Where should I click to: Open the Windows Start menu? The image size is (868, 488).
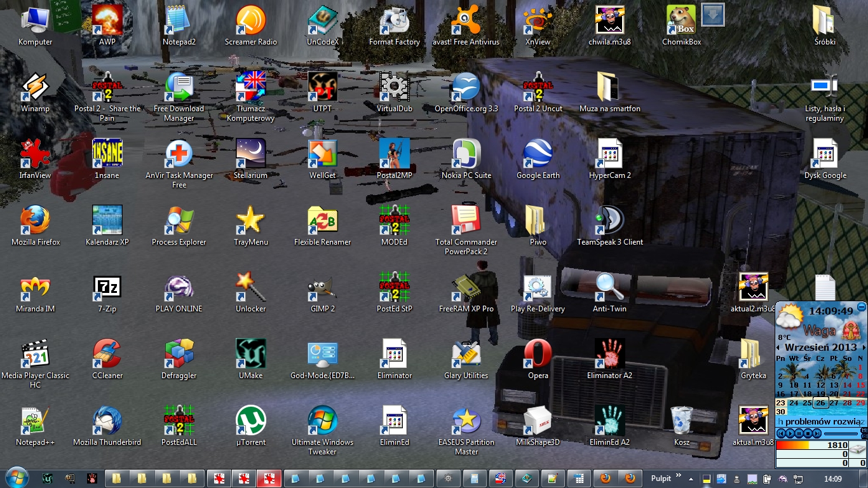pyautogui.click(x=17, y=477)
